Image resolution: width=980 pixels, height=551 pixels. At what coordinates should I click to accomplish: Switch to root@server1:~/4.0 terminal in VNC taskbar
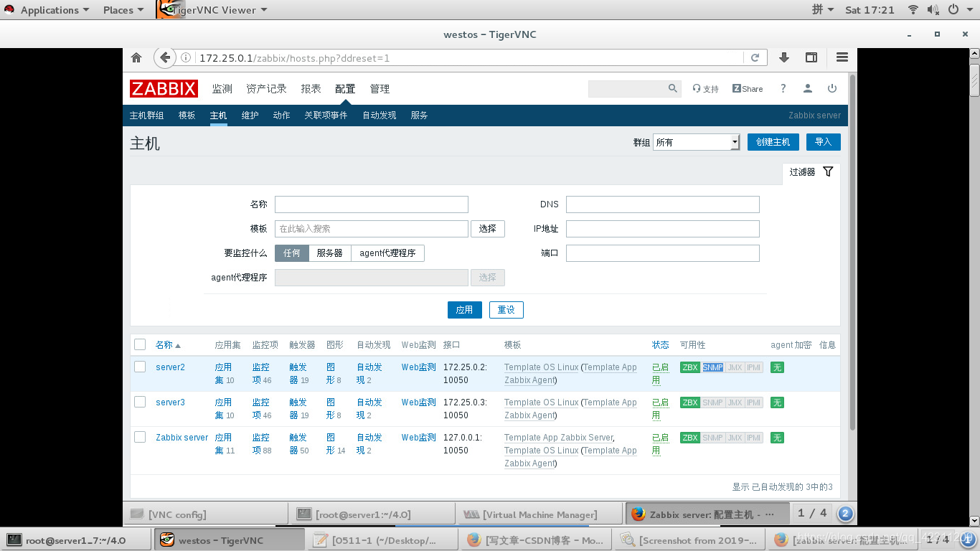tap(372, 514)
